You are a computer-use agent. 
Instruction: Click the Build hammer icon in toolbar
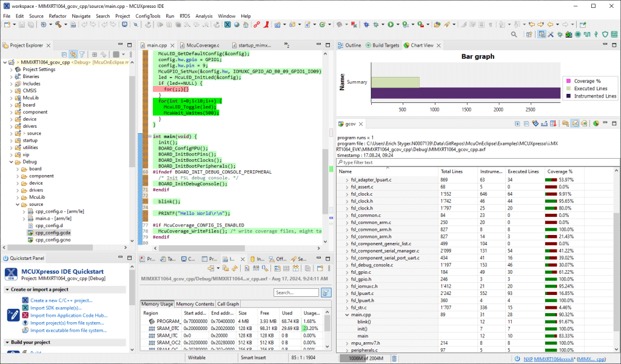click(59, 25)
